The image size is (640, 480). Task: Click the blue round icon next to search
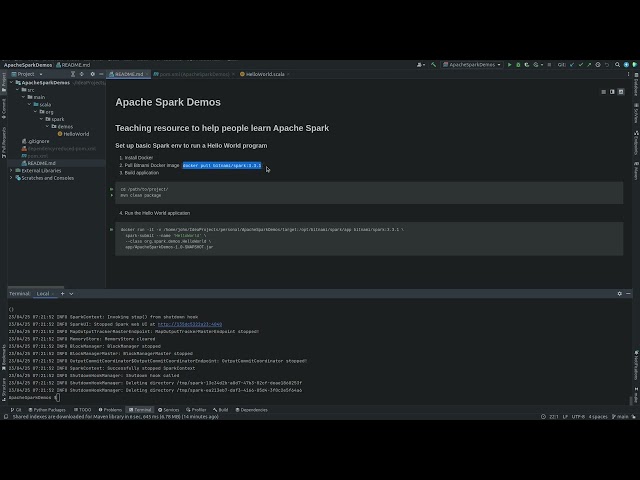coord(626,64)
